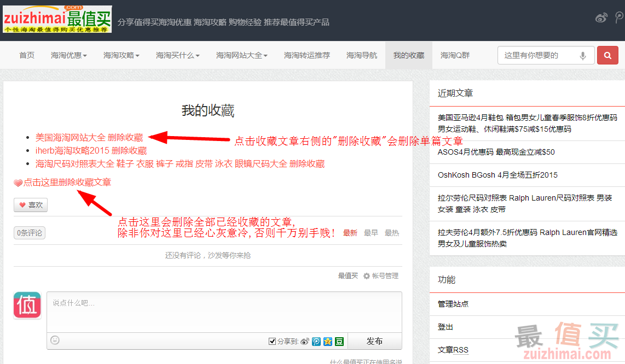
Task: Open recent article ASOS4月优惠码
Action: click(496, 152)
